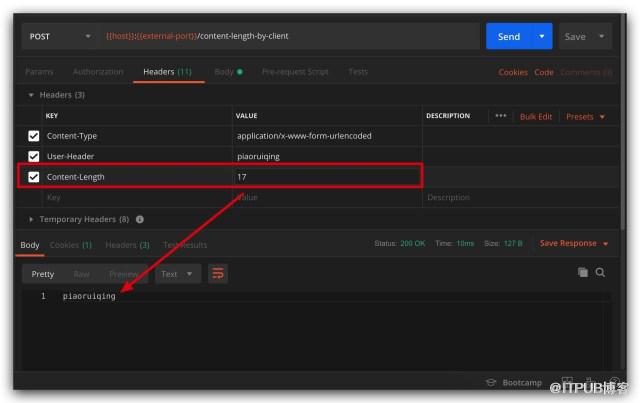Click the request URL input field
Image resolution: width=640 pixels, height=403 pixels.
click(289, 36)
